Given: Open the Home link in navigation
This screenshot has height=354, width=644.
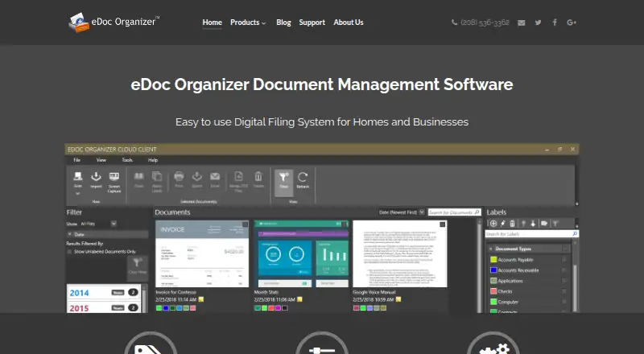Looking at the screenshot, I should coord(212,23).
